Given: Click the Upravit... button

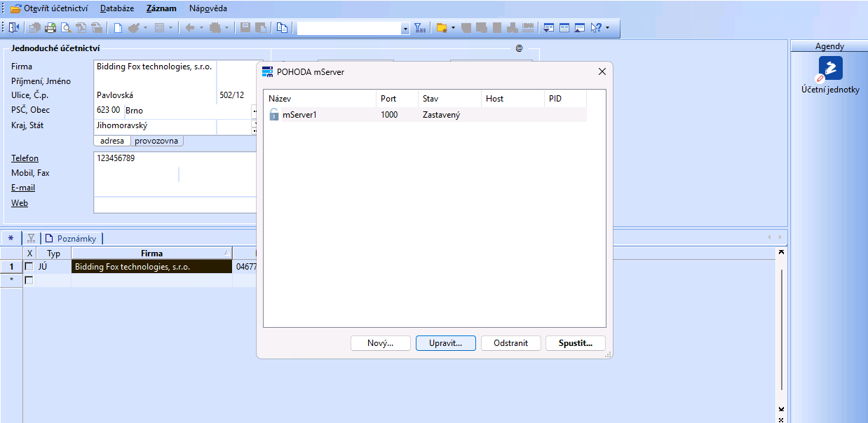Looking at the screenshot, I should [445, 343].
